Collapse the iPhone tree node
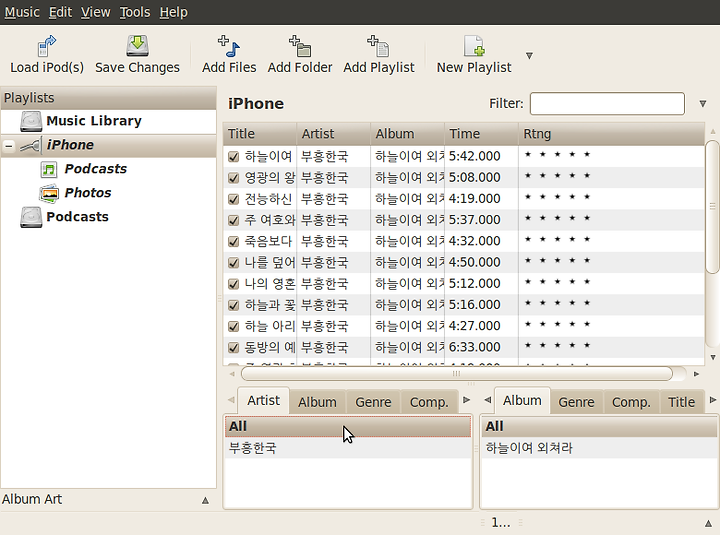This screenshot has height=535, width=720. coord(9,146)
